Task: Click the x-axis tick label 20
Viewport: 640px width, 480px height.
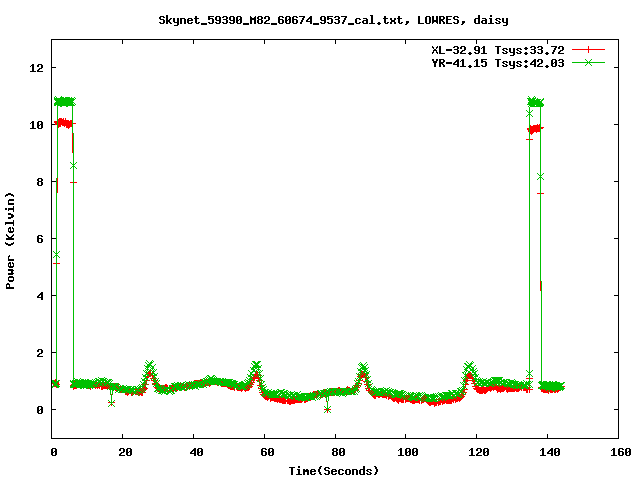Action: (125, 452)
